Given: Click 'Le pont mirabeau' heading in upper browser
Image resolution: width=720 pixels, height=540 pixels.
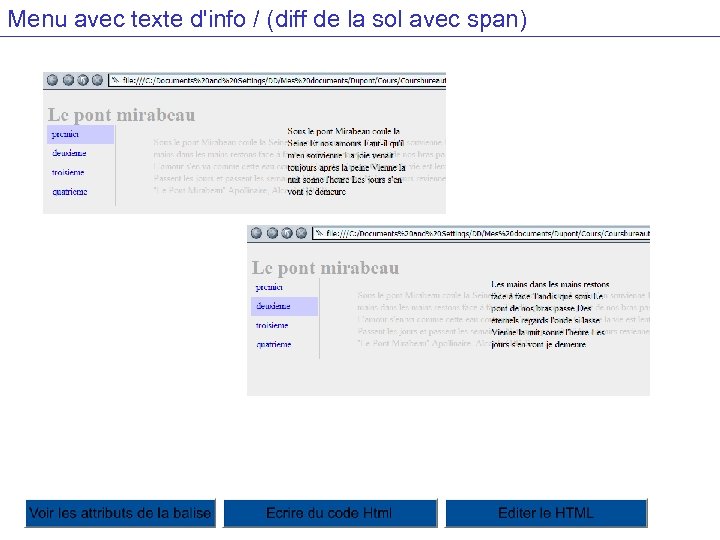Looking at the screenshot, I should (122, 115).
